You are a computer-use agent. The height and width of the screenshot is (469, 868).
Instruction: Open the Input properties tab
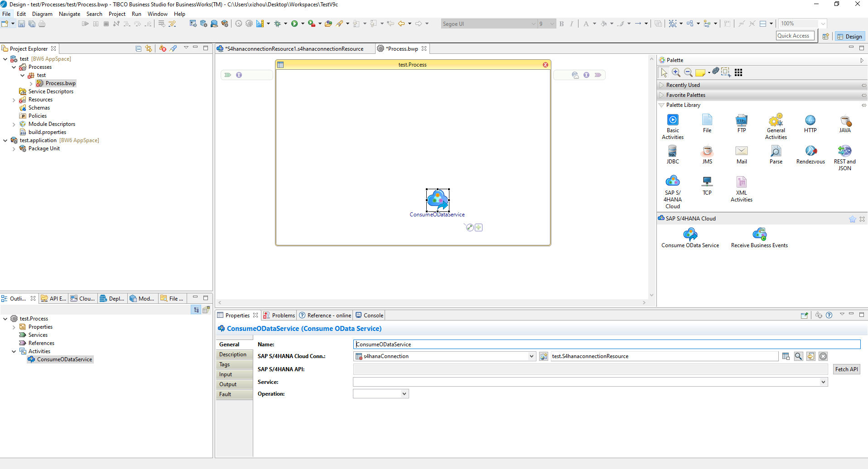pyautogui.click(x=226, y=374)
